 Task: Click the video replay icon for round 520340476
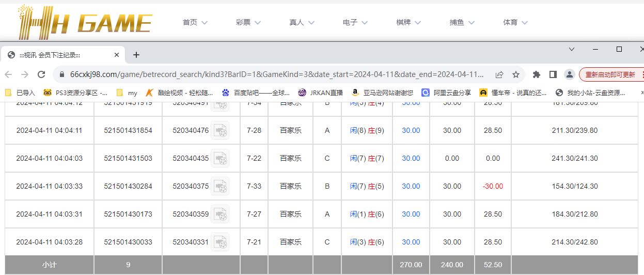pos(220,130)
